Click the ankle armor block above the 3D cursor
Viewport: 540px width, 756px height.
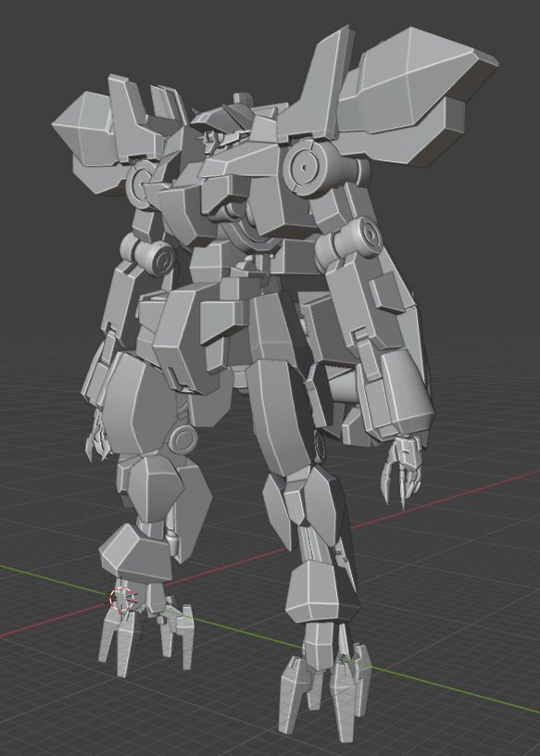pos(135,552)
